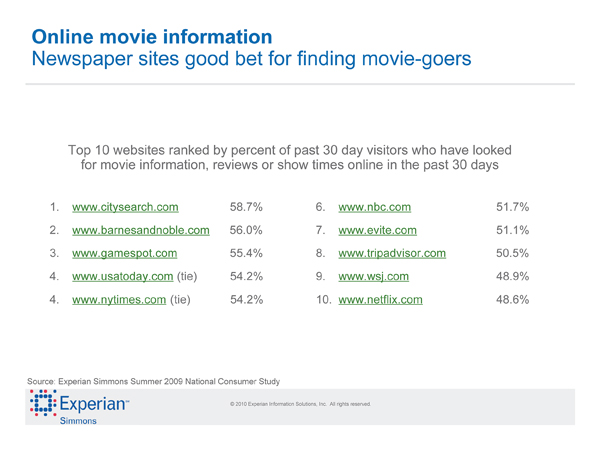
Task: Select the "Top 10 websites ranked" description
Action: point(289,158)
